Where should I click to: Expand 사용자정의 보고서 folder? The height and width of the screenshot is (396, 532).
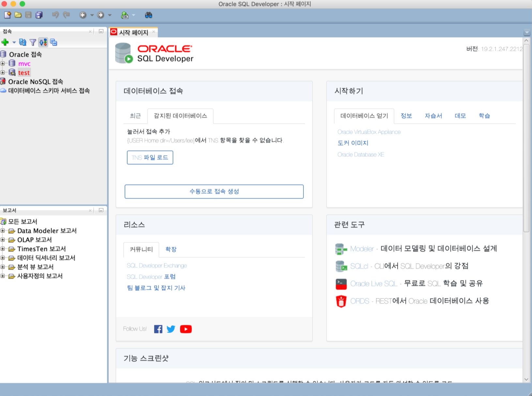[3, 276]
